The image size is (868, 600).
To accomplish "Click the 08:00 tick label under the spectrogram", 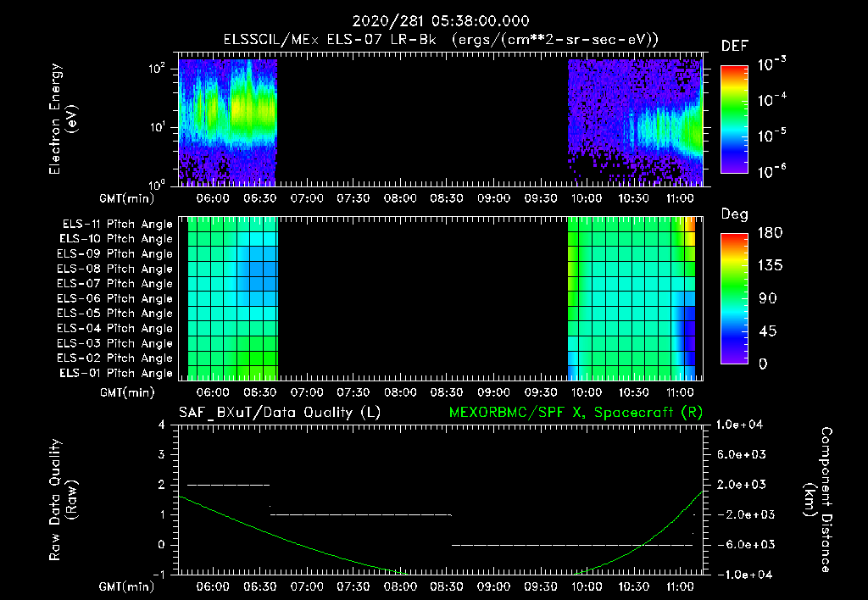I will coord(400,198).
